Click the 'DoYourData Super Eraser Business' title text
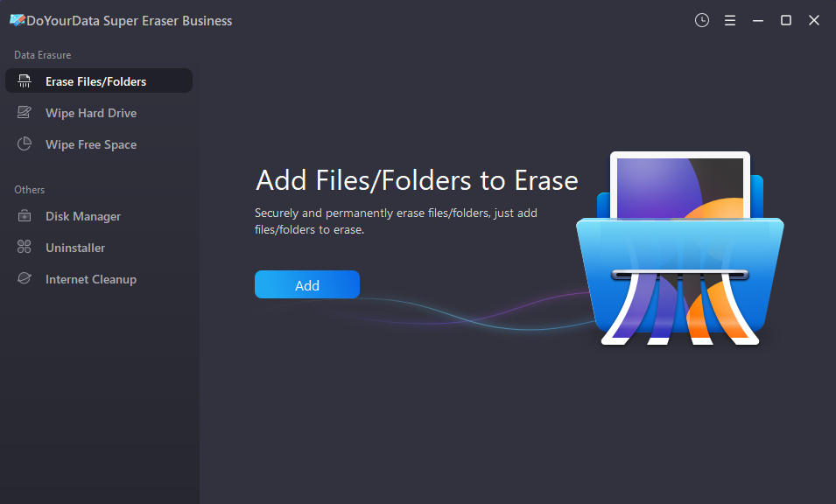This screenshot has width=836, height=504. (x=130, y=21)
